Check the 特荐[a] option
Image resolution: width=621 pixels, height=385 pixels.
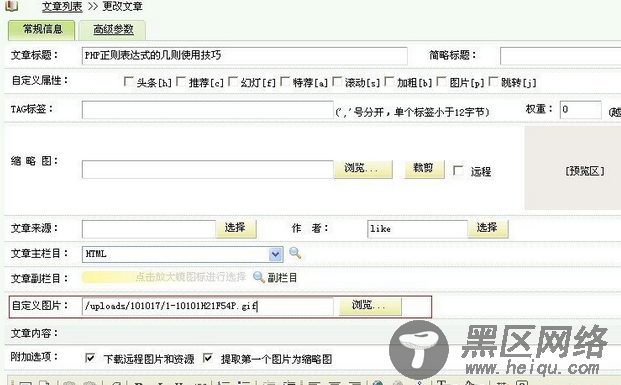(x=285, y=82)
